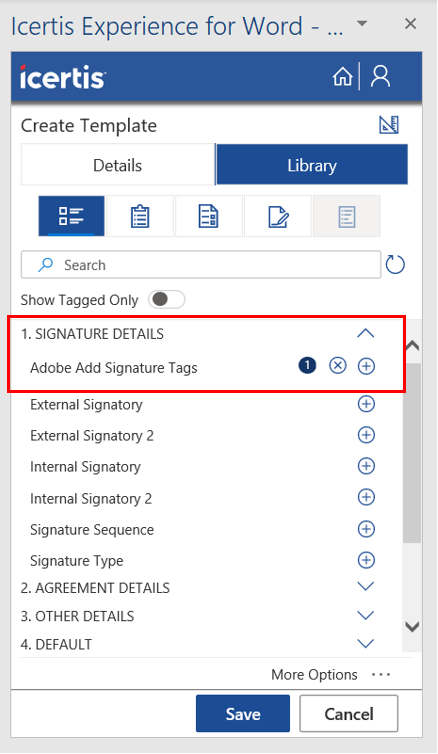Screen dimensions: 438x754
Task: Select the clipboard clauses icon
Action: pyautogui.click(x=140, y=216)
